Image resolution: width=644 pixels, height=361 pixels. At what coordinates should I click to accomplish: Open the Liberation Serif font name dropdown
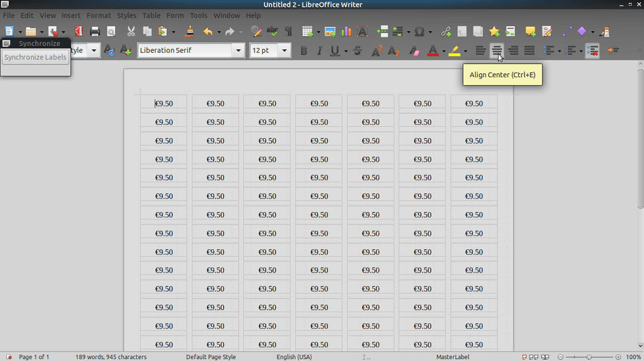238,50
